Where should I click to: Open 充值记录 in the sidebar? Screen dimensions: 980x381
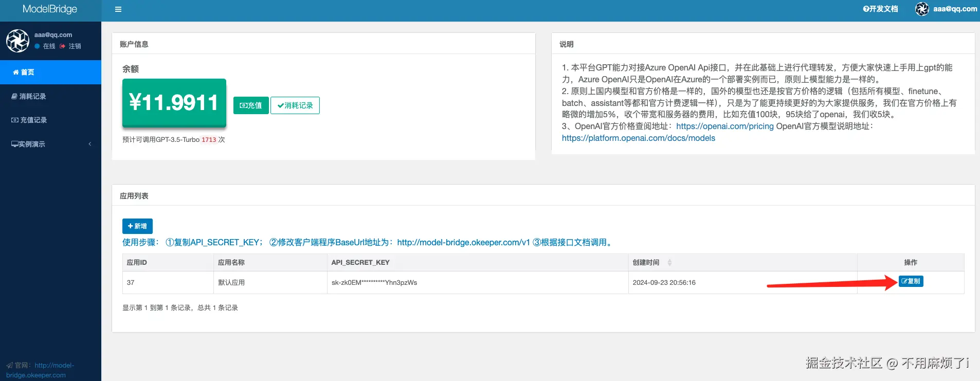pyautogui.click(x=50, y=120)
